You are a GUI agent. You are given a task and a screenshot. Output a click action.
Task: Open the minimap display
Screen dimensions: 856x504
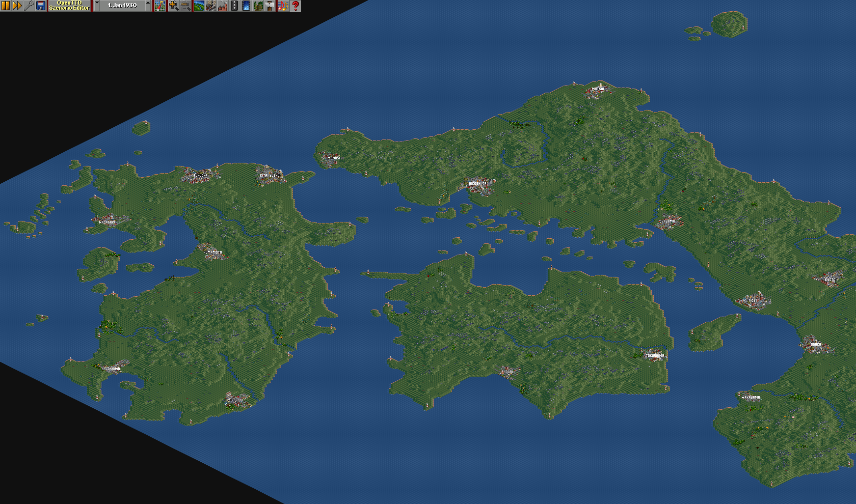click(160, 6)
